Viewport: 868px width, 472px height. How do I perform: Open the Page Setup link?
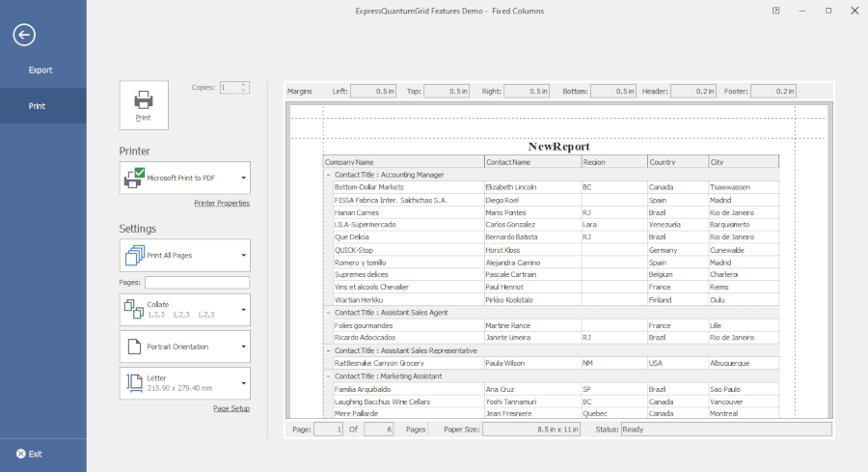[x=231, y=408]
